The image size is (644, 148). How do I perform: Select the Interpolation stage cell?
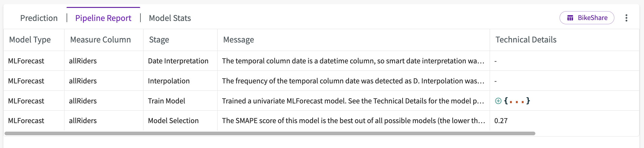[x=180, y=81]
